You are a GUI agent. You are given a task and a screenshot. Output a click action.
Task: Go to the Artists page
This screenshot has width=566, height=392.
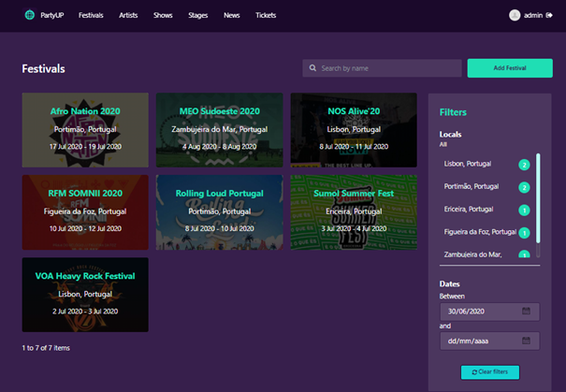coord(128,15)
